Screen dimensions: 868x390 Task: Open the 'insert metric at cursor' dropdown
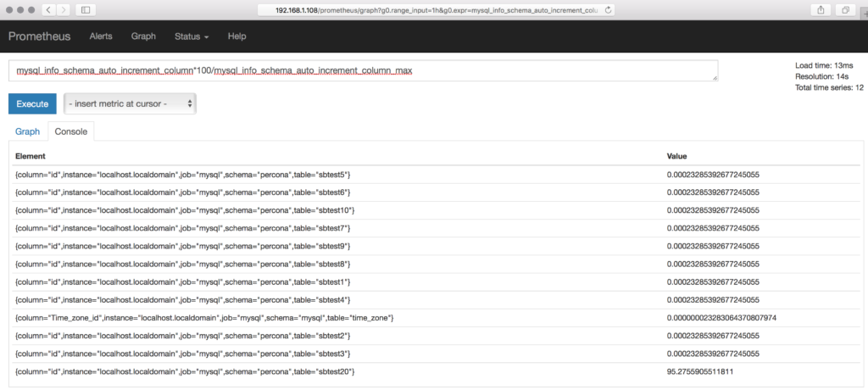point(130,103)
